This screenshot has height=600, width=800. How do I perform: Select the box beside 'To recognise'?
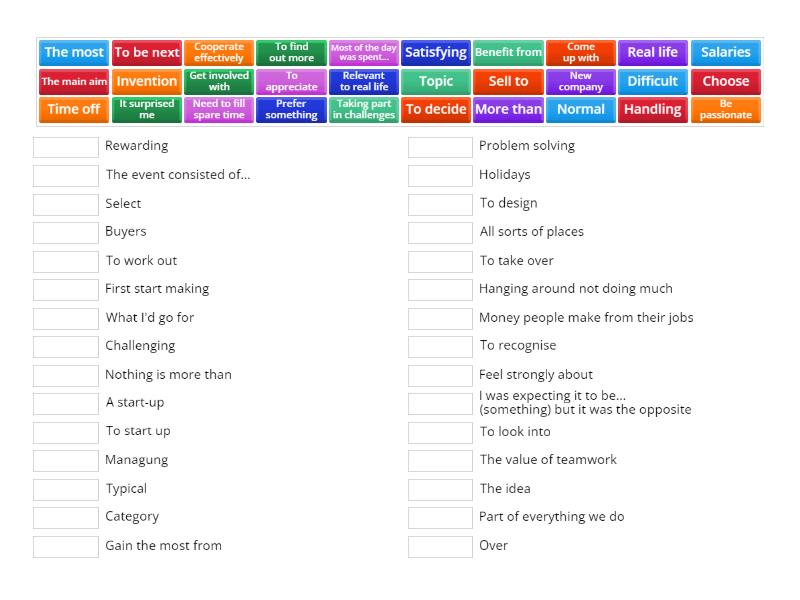[440, 347]
